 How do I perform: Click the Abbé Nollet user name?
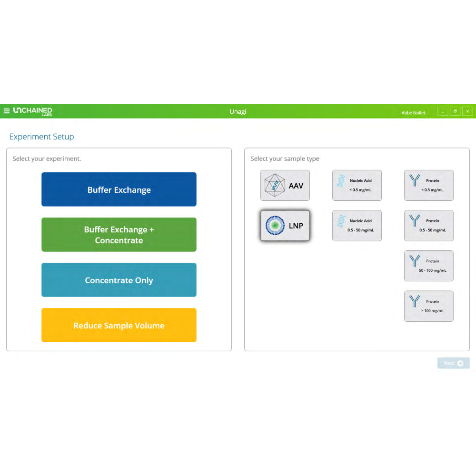click(413, 113)
